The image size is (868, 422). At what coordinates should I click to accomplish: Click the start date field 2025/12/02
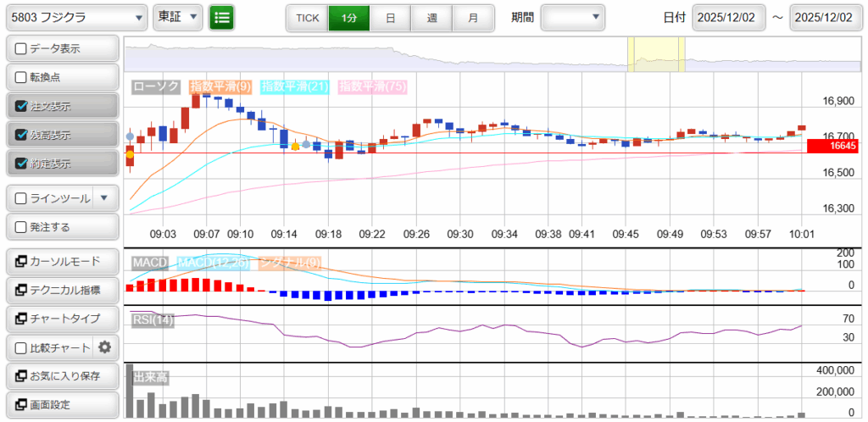coord(728,17)
